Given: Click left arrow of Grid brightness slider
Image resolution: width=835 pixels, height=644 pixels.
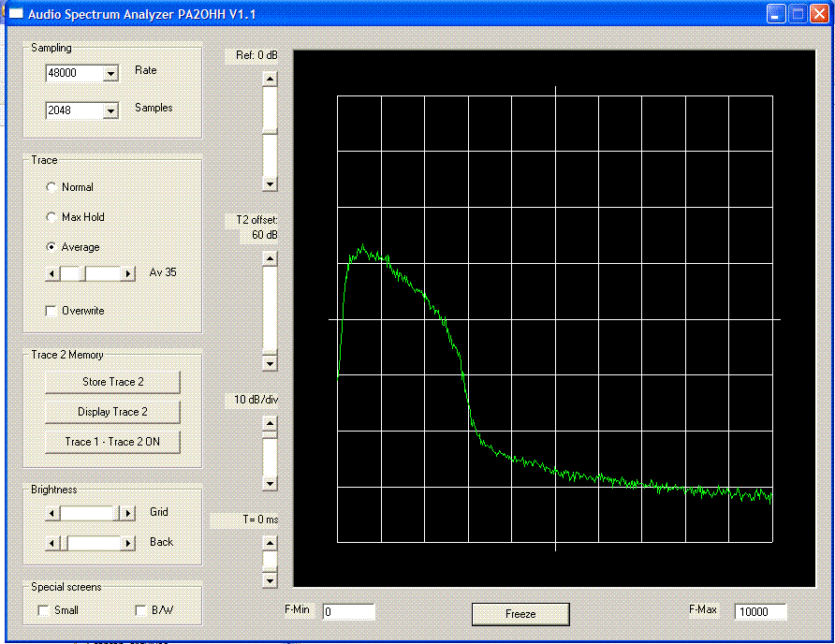Looking at the screenshot, I should [x=51, y=513].
